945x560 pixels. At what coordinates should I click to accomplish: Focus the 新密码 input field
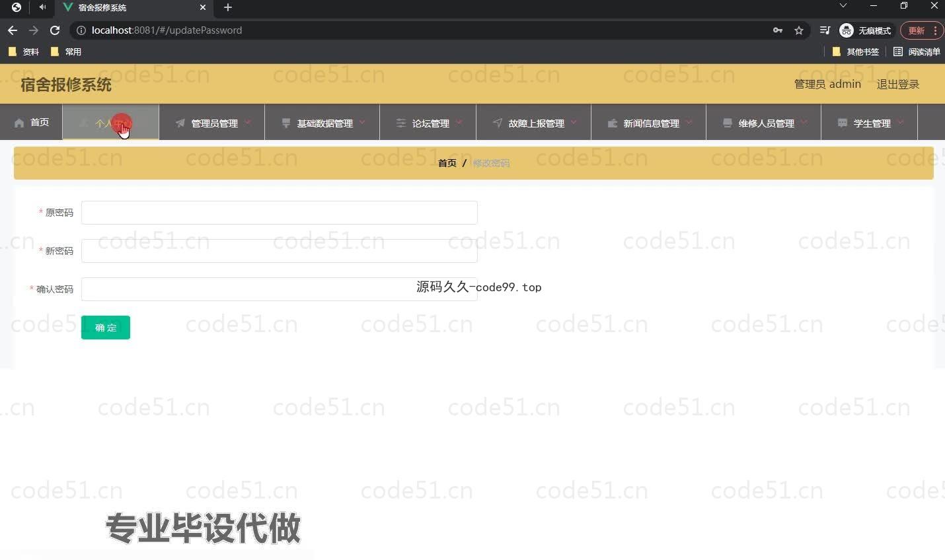[x=279, y=251]
